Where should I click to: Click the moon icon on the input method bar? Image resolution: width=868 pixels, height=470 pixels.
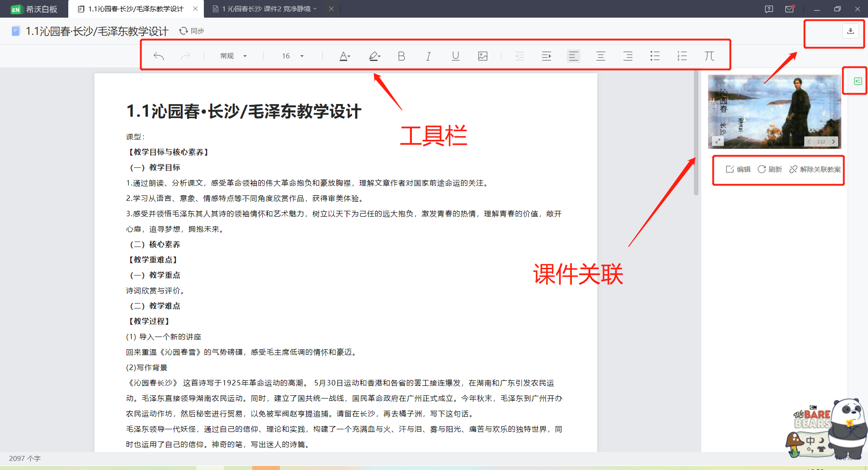822,440
